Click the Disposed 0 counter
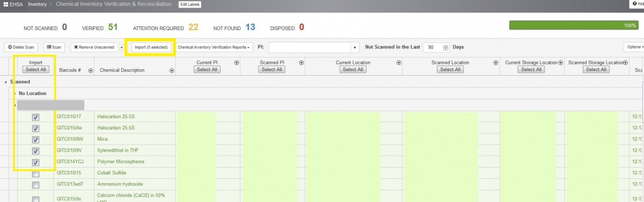This screenshot has height=202, width=644. point(287,27)
